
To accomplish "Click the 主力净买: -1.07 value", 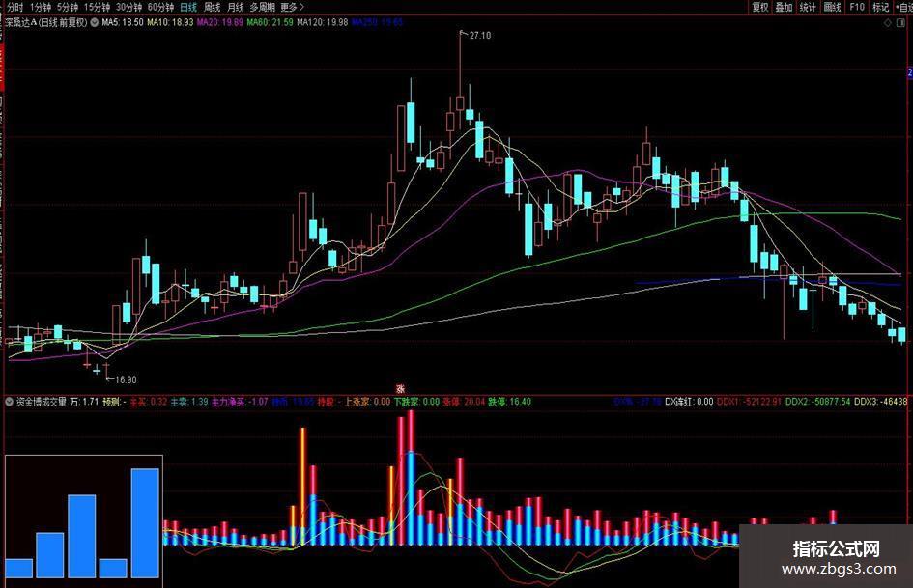I will coord(240,402).
